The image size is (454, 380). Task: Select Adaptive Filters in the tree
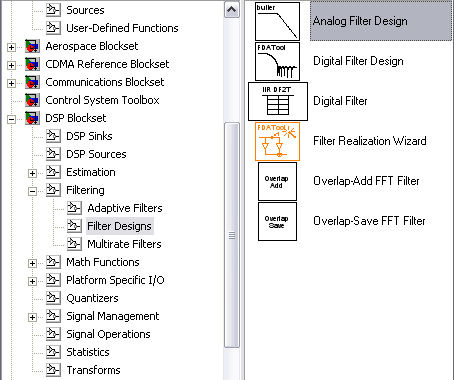(x=125, y=208)
